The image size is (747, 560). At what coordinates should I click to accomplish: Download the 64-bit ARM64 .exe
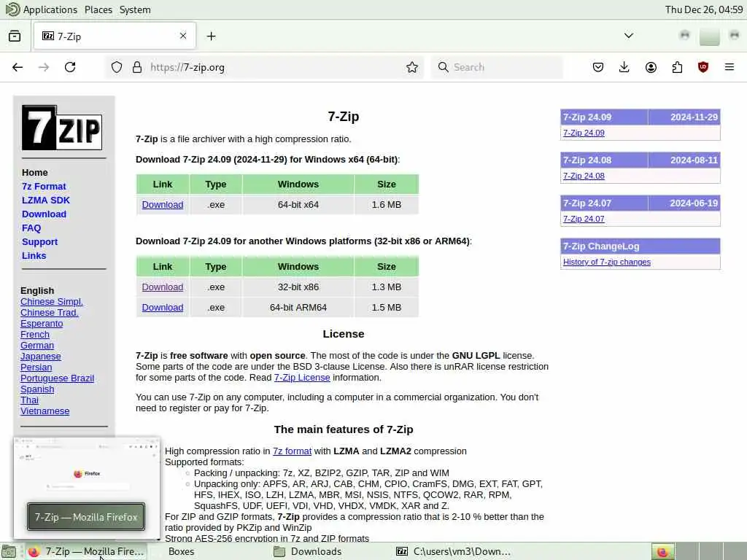[x=163, y=308]
